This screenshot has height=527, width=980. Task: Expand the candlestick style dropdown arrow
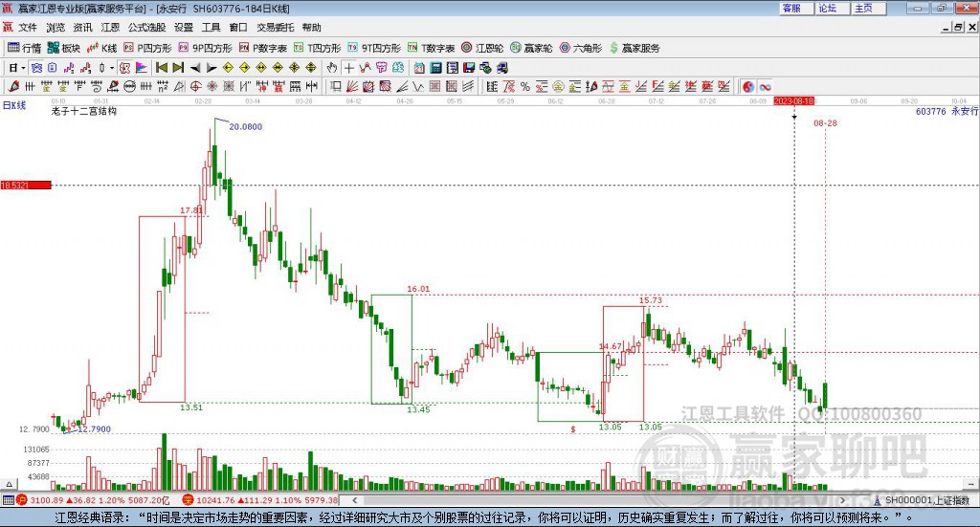pyautogui.click(x=112, y=68)
